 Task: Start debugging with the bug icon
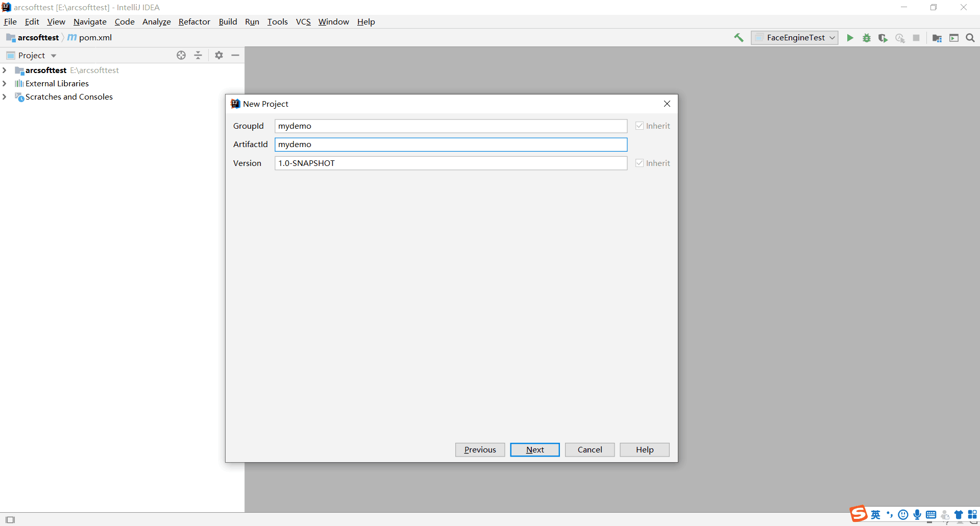(866, 38)
